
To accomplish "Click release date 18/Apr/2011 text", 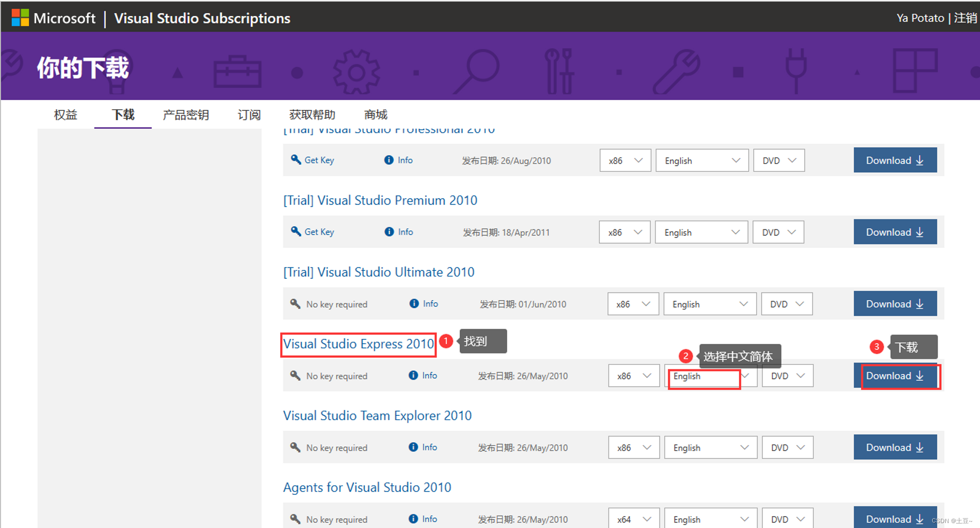I will 506,232.
